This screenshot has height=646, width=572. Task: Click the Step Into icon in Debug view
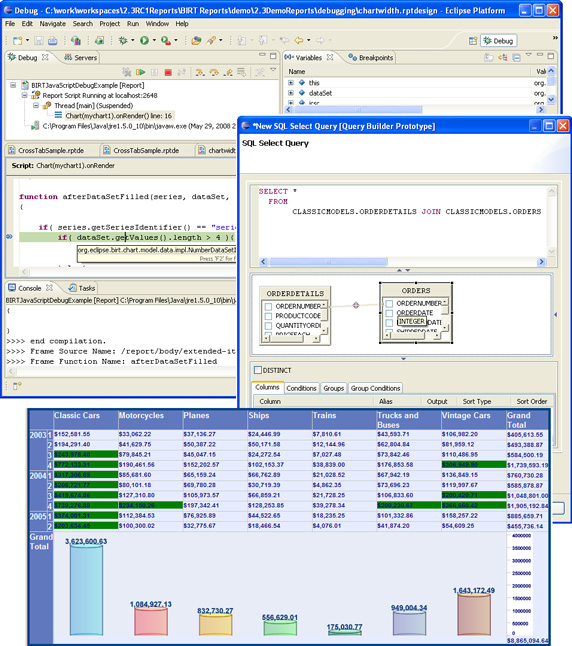pyautogui.click(x=200, y=73)
